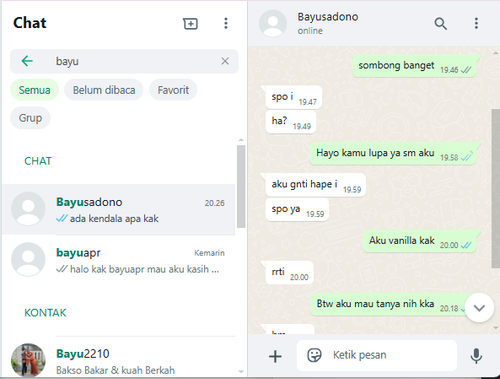The height and width of the screenshot is (379, 500).
Task: Click the 'Aku vanilla kak' message
Action: (x=419, y=241)
